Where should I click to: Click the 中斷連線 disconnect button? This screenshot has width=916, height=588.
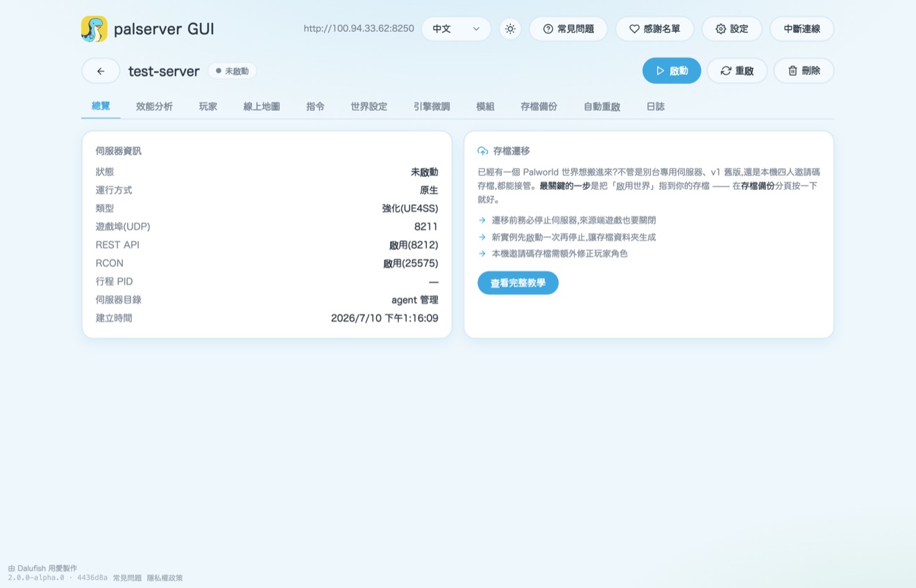tap(802, 29)
